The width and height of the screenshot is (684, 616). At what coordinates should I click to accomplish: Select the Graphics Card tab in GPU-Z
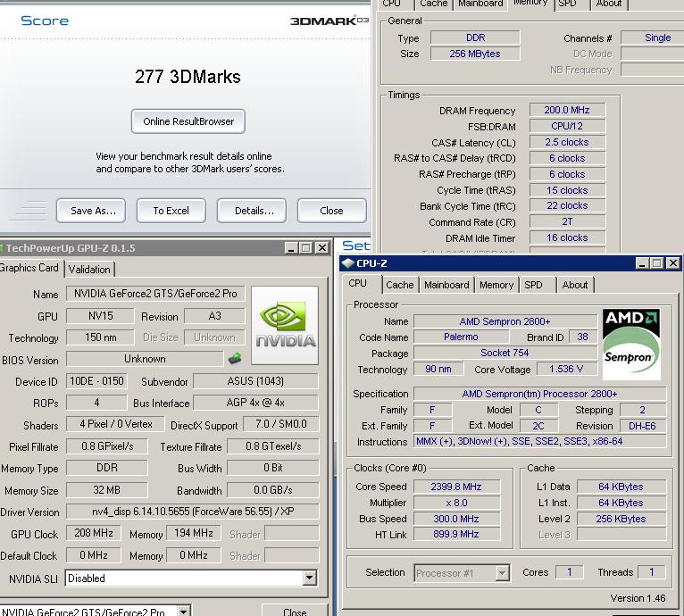pyautogui.click(x=29, y=268)
